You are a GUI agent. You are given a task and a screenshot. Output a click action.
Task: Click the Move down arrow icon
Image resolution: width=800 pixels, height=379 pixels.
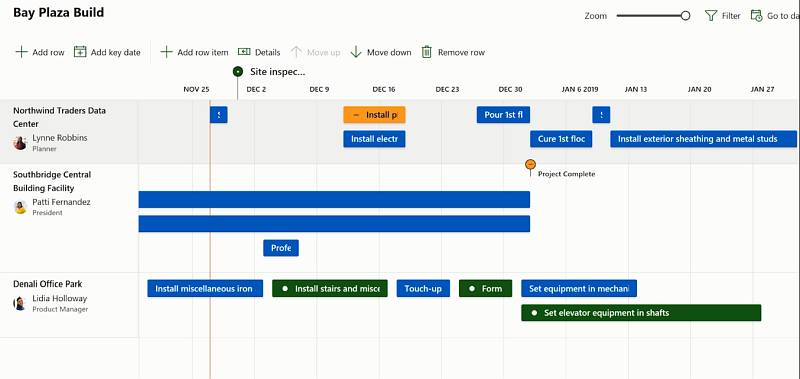(x=356, y=52)
